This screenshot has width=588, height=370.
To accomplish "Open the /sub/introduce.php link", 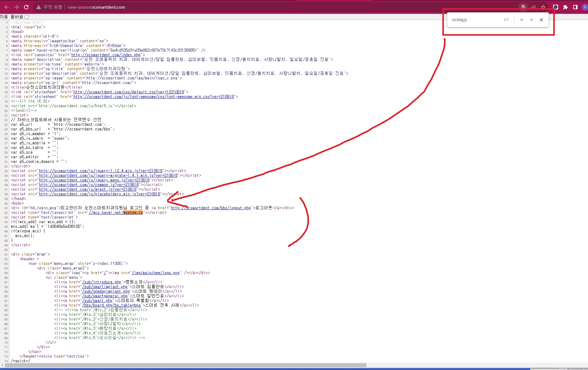I will (102, 282).
